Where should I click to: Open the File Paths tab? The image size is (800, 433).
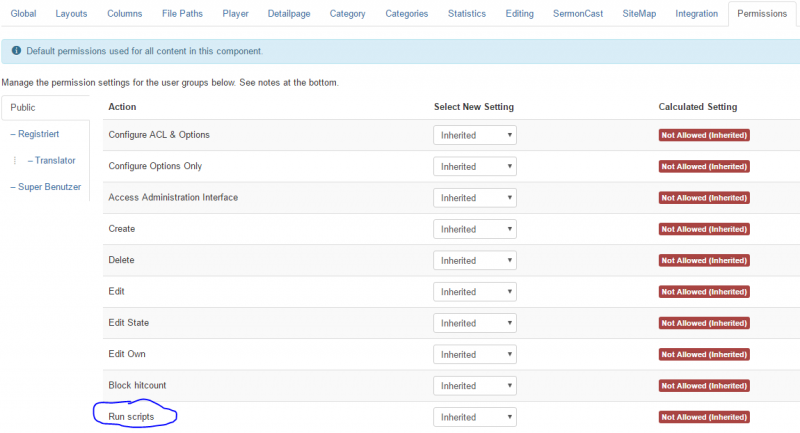pos(182,14)
